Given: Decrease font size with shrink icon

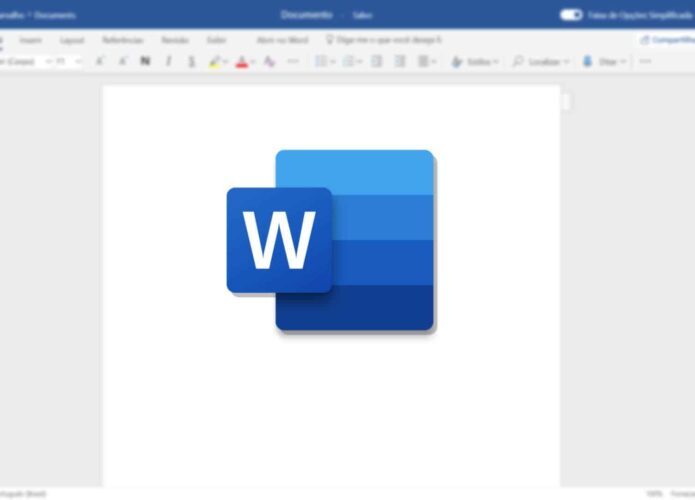Looking at the screenshot, I should [123, 61].
